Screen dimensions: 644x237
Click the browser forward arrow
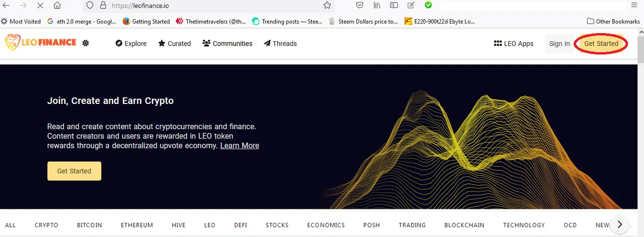point(23,6)
